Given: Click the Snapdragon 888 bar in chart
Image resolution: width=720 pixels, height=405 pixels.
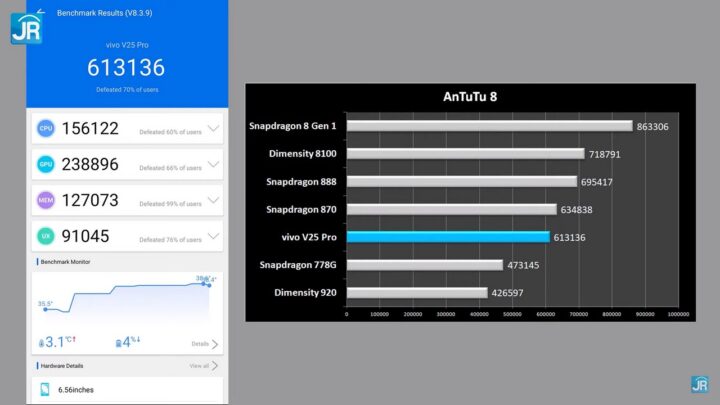Looking at the screenshot, I should pos(461,181).
